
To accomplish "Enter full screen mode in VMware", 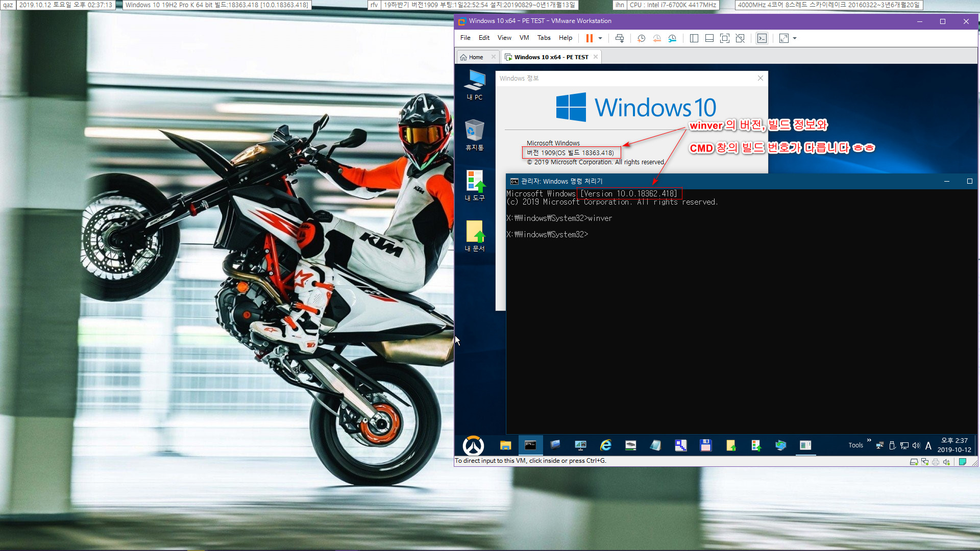I will [725, 38].
